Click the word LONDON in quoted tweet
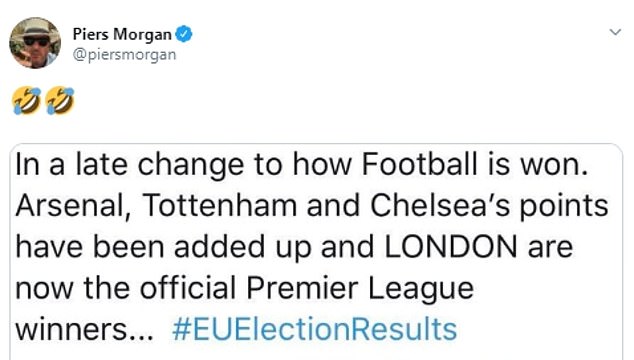Screen dimensions: 634x360 coord(451,247)
